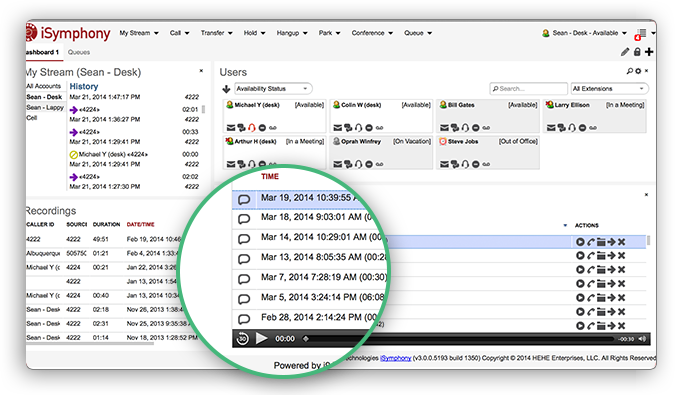This screenshot has width=675, height=395.
Task: Open the Park menu
Action: tap(329, 33)
